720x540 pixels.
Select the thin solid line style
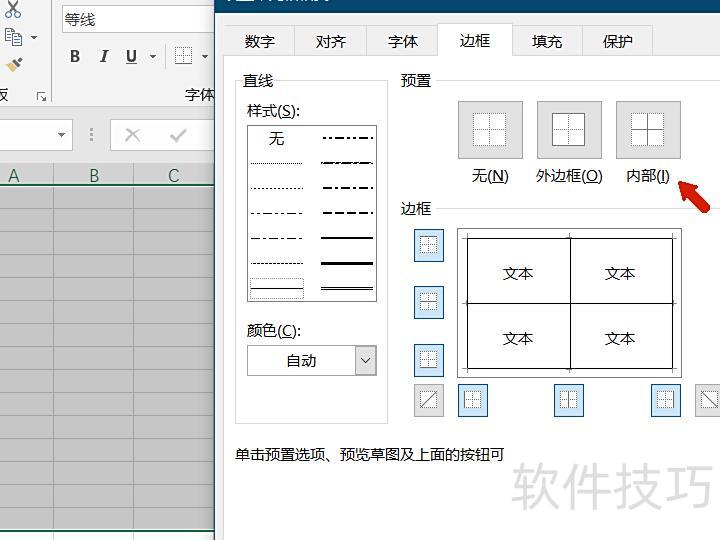click(277, 288)
